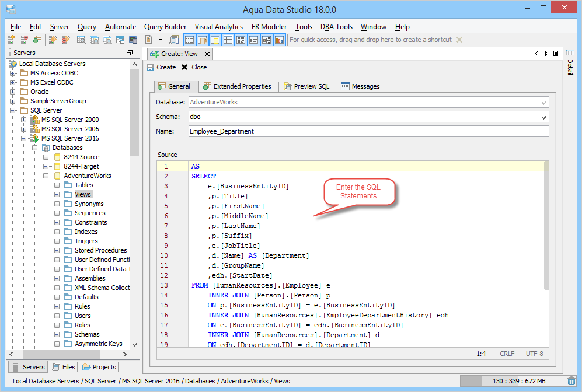Screen dimensions: 582x392
Task: Switch to the Preview SQL tab
Action: (306, 86)
